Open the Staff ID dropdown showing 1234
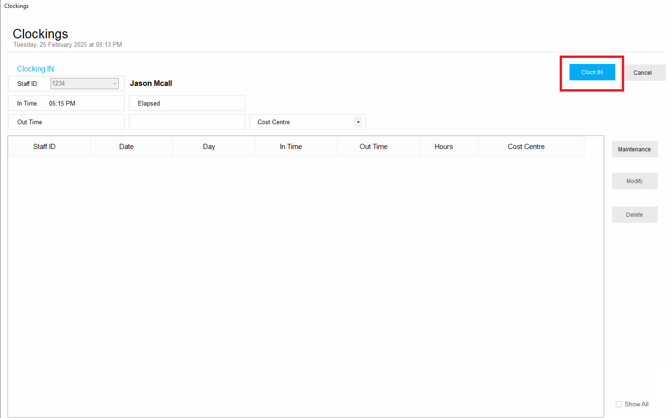Image resolution: width=670 pixels, height=418 pixels. [x=85, y=84]
